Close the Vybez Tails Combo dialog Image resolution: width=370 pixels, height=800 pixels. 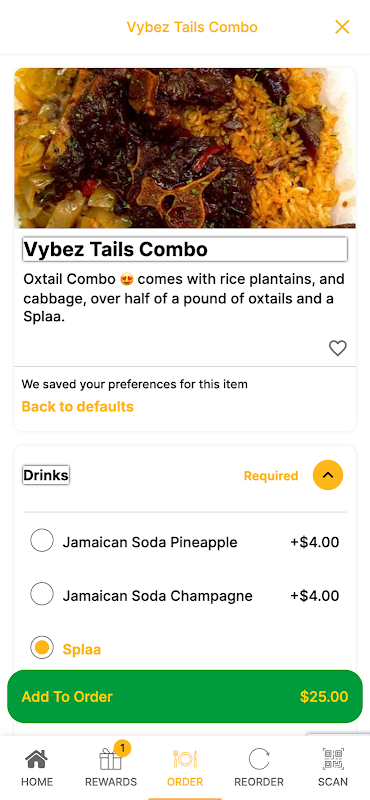(342, 27)
